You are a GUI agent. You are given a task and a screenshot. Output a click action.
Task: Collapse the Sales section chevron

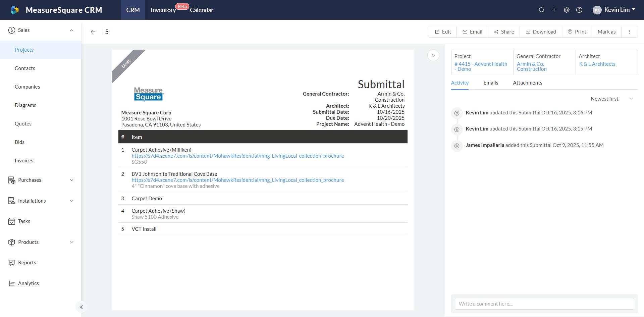click(71, 30)
